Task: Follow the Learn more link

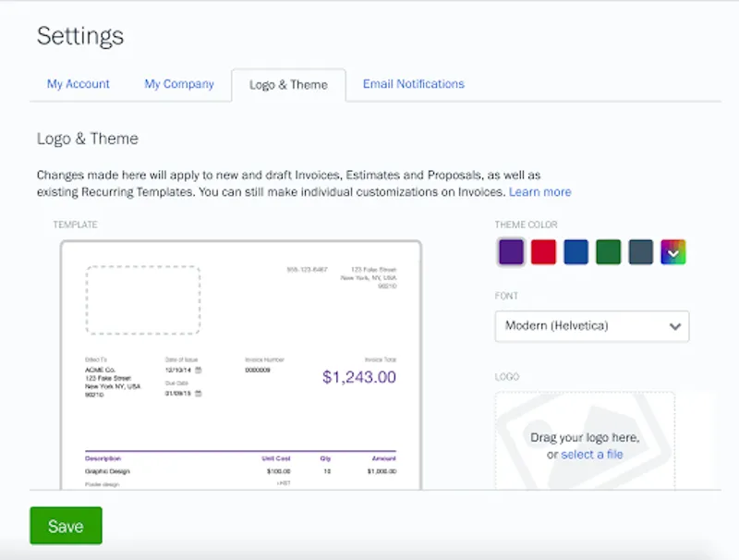Action: click(539, 192)
